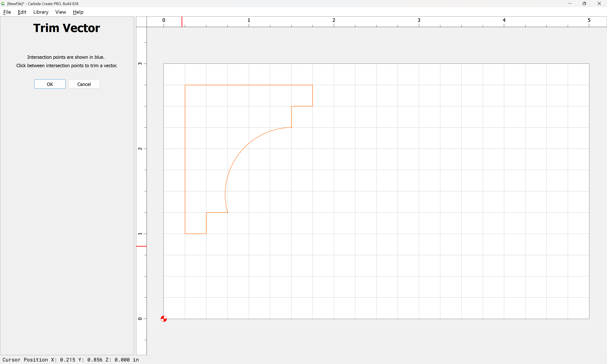Image resolution: width=607 pixels, height=364 pixels.
Task: Click the short right edge of the upper notch
Action: (x=312, y=96)
